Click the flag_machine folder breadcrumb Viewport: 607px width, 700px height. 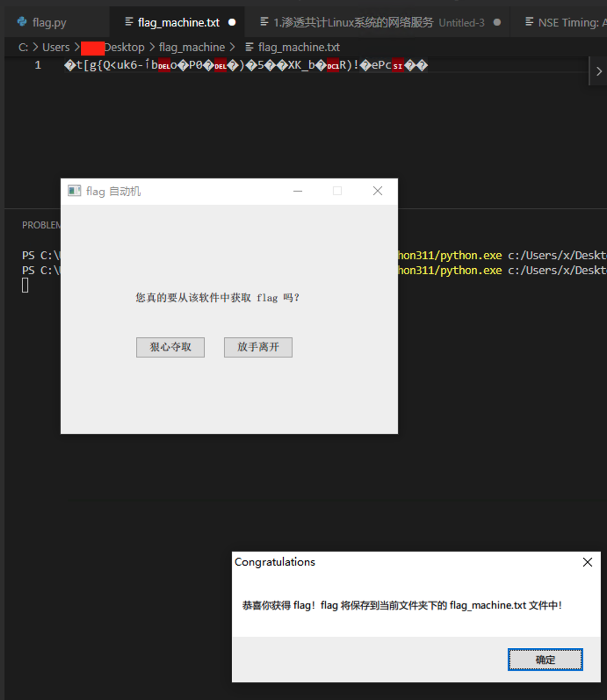(192, 47)
